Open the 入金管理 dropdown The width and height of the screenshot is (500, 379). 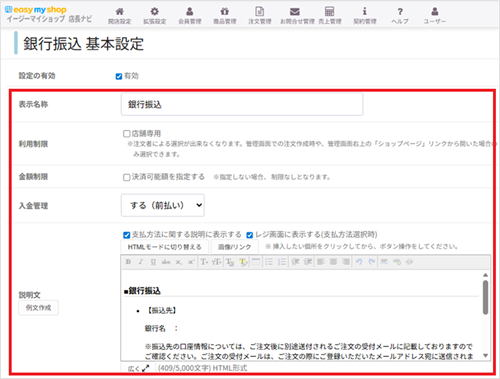tap(163, 205)
